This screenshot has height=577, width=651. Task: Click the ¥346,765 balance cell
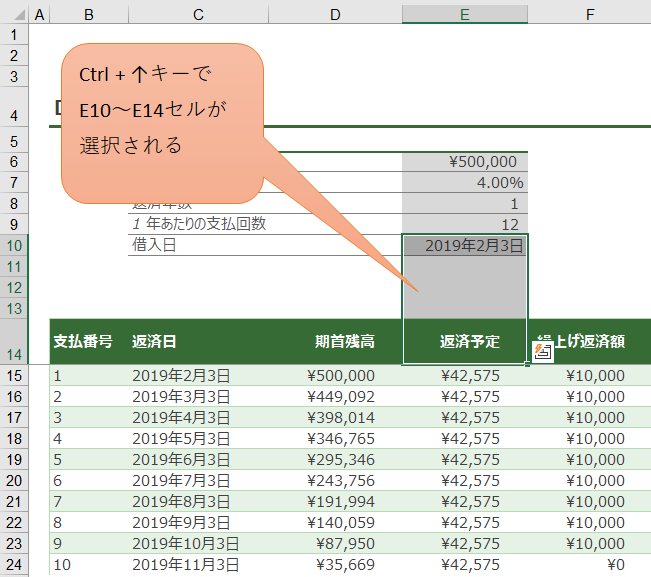point(335,439)
